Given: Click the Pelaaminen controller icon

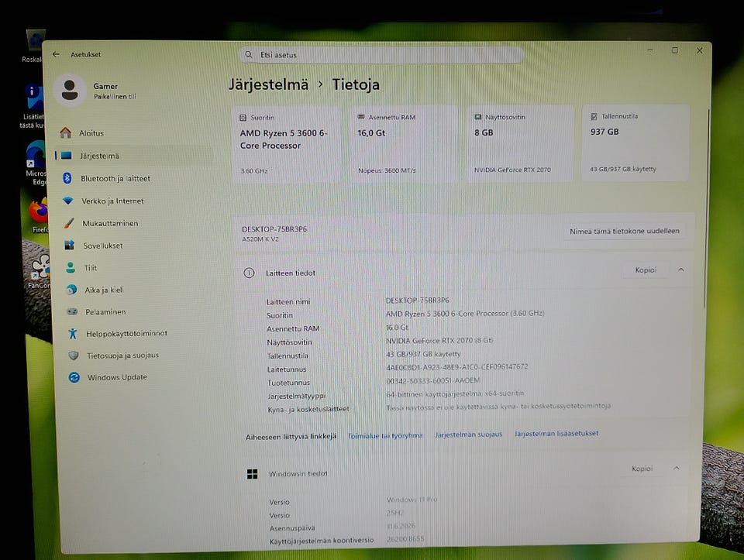Looking at the screenshot, I should tap(72, 311).
